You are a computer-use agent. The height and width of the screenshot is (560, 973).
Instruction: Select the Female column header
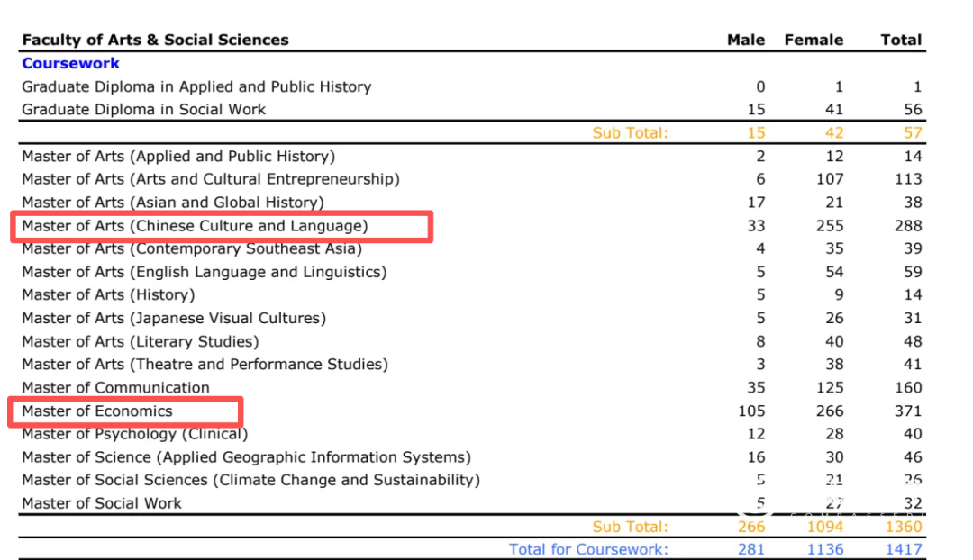point(814,40)
